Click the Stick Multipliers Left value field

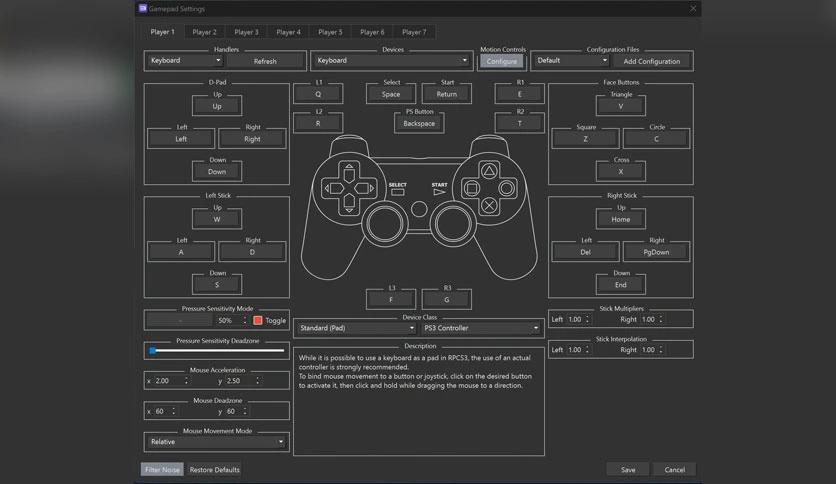coord(578,319)
